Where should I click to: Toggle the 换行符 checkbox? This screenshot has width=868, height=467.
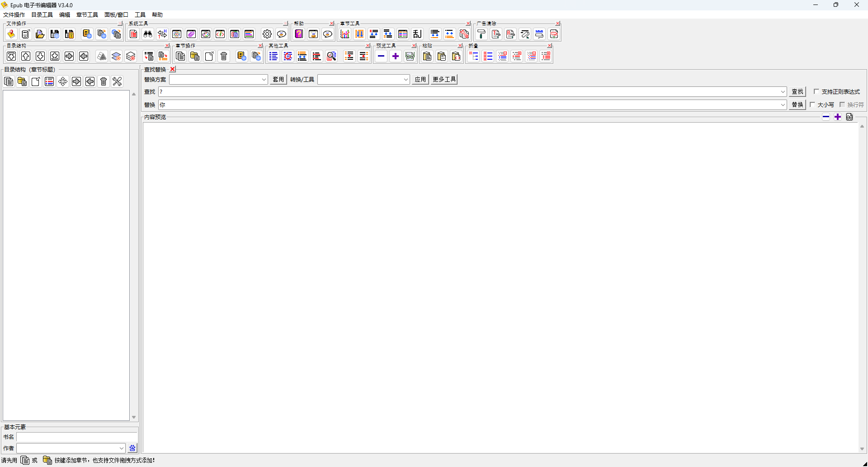point(842,105)
